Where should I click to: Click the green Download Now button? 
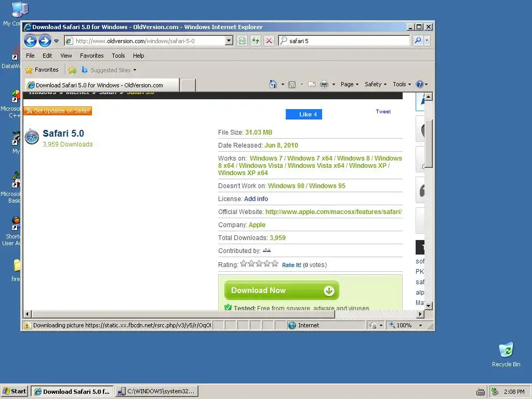point(282,290)
